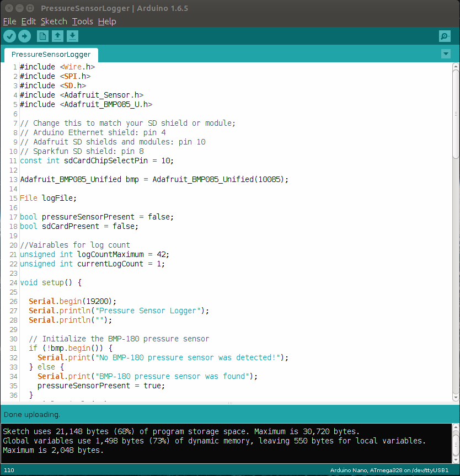Image resolution: width=460 pixels, height=476 pixels.
Task: Click the 'Maximum is 2,048 bytes.' console line
Action: [x=54, y=451]
